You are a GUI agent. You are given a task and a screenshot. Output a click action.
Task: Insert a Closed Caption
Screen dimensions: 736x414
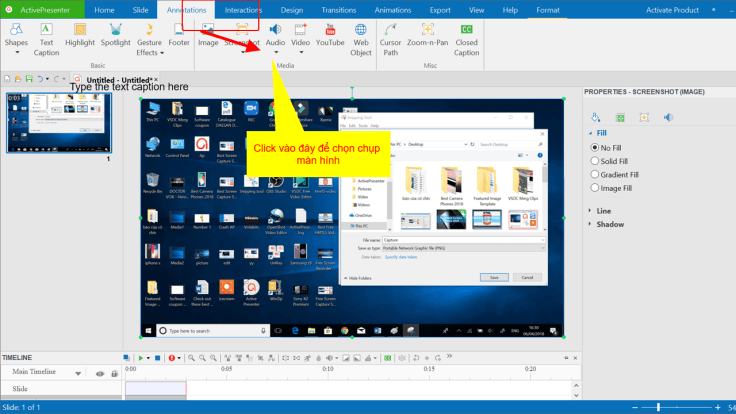[x=466, y=40]
